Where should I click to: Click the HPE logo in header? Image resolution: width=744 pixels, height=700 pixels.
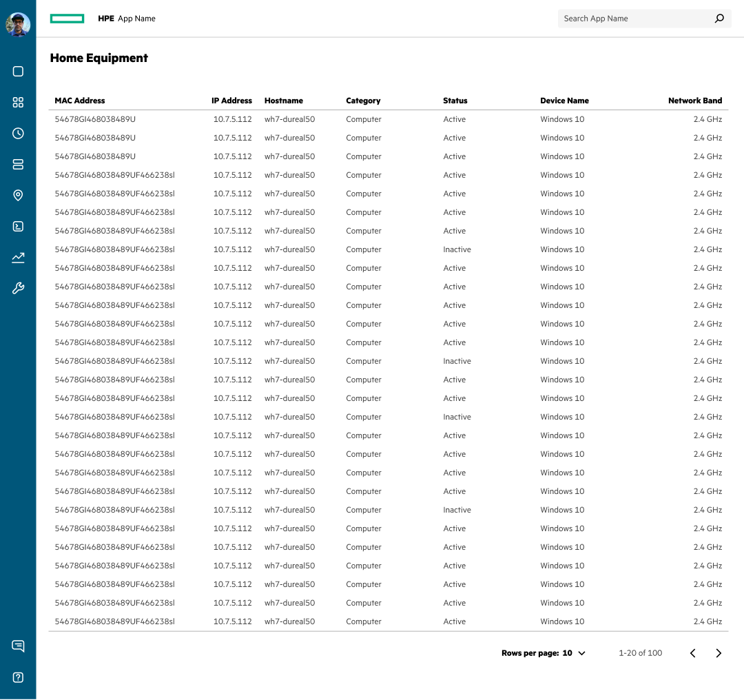67,19
